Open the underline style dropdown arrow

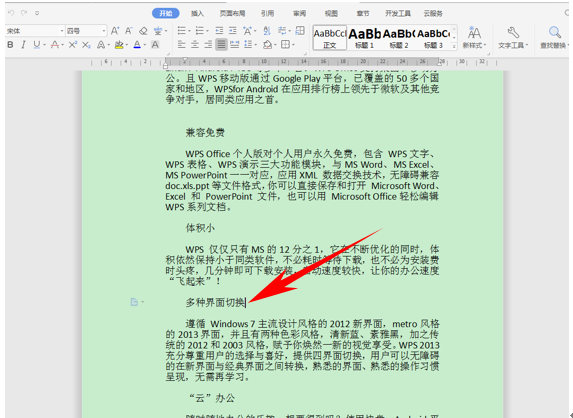pos(44,45)
